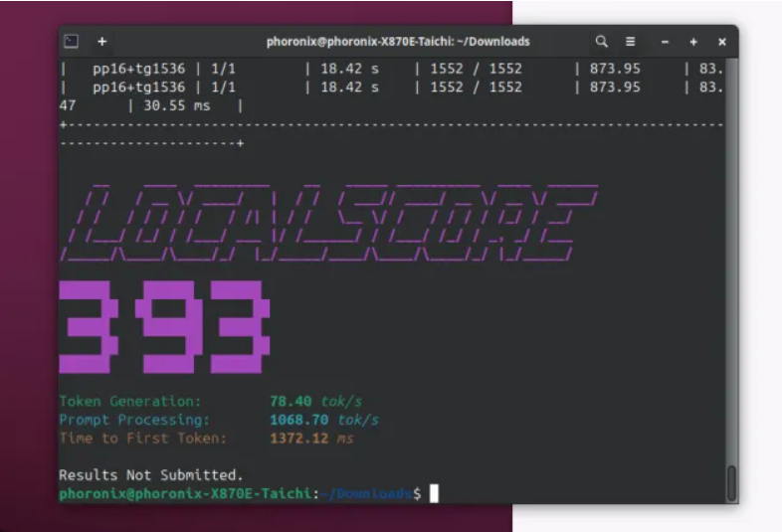Click the vertical scrollbar thumb
The image size is (782, 532).
732,482
